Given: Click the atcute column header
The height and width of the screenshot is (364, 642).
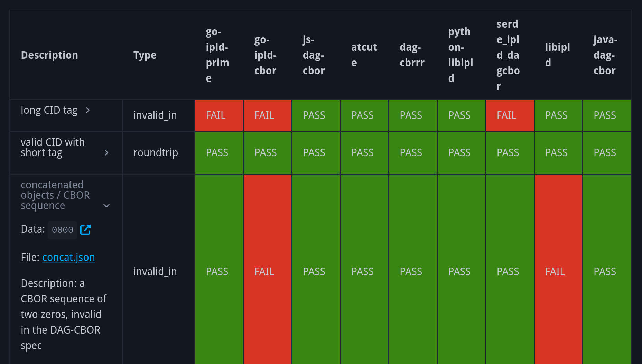Looking at the screenshot, I should tap(364, 55).
